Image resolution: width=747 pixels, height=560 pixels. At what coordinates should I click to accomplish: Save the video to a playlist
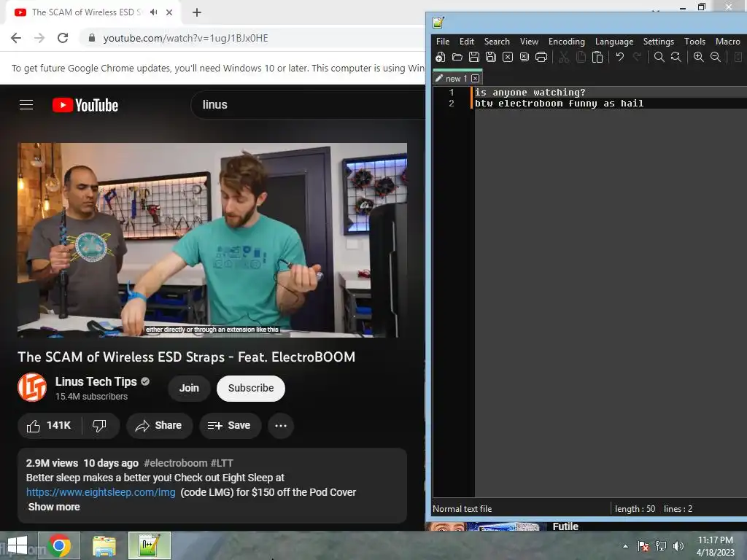pos(230,425)
